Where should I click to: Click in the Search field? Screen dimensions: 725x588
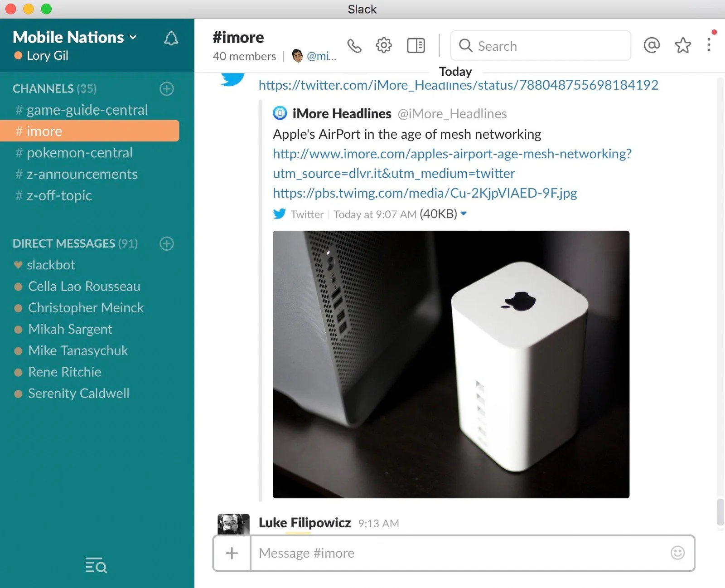click(x=541, y=46)
